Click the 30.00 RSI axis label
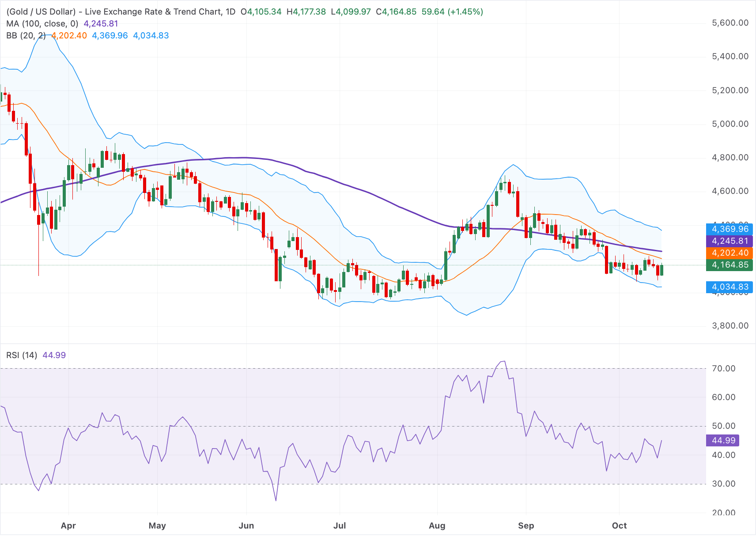This screenshot has width=756, height=540. (724, 483)
